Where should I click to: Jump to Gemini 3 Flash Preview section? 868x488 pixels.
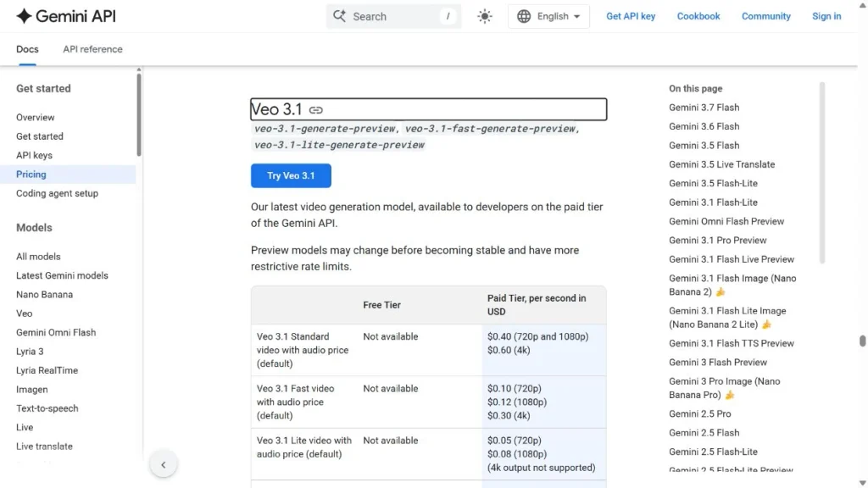[718, 363]
